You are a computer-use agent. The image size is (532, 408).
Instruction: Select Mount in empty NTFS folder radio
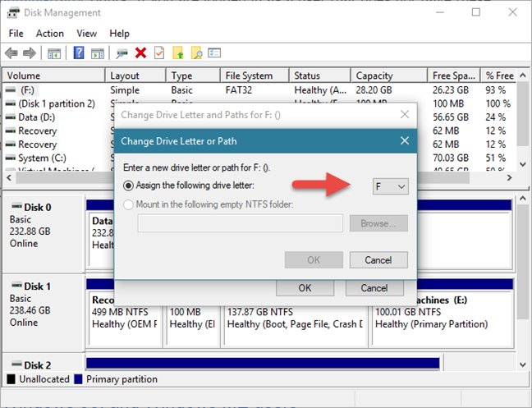(128, 204)
